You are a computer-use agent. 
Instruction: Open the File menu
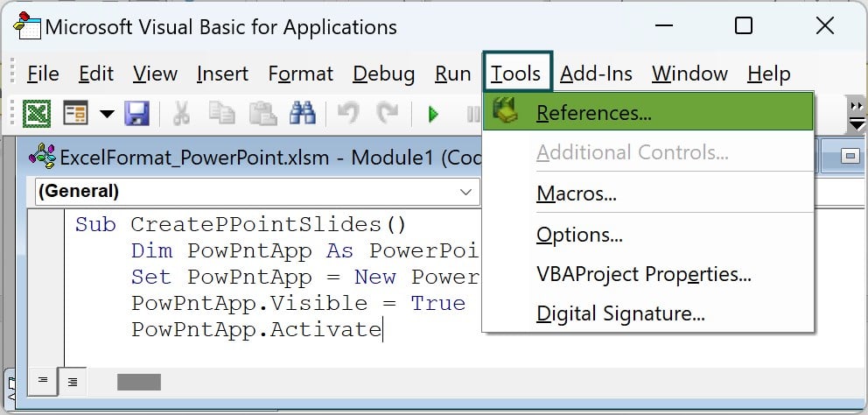[x=43, y=74]
